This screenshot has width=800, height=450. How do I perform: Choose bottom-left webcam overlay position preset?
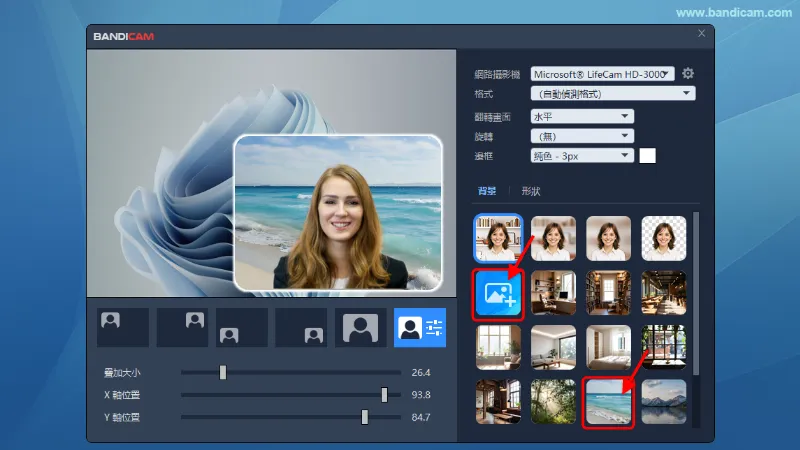pyautogui.click(x=242, y=328)
